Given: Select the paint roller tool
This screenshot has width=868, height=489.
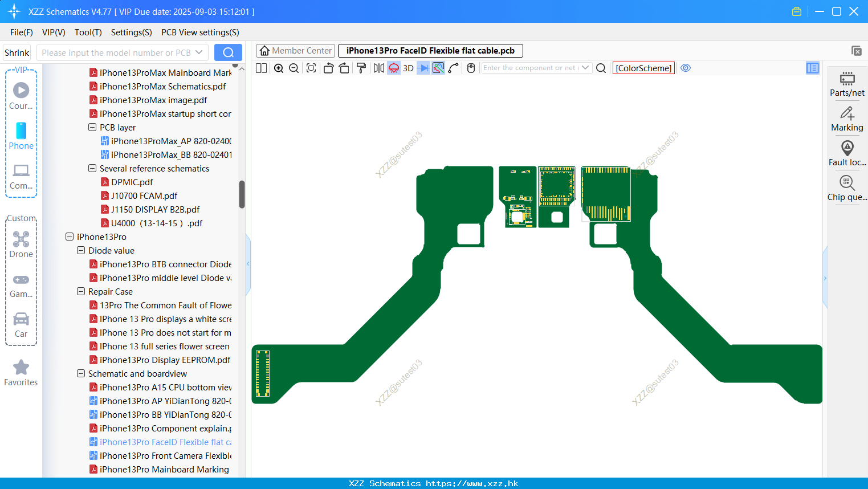Looking at the screenshot, I should (361, 68).
